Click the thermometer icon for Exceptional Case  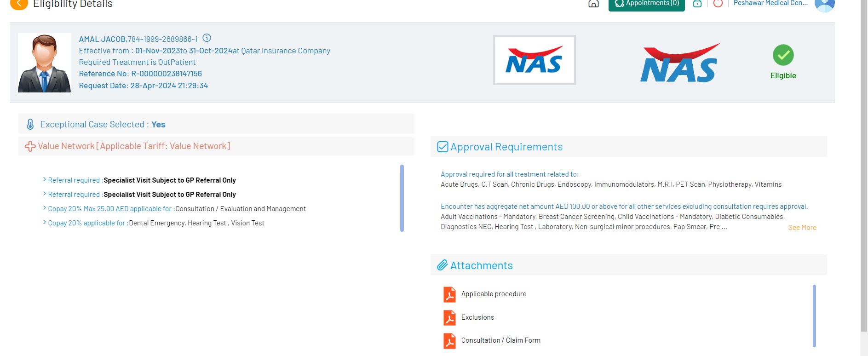click(x=30, y=124)
